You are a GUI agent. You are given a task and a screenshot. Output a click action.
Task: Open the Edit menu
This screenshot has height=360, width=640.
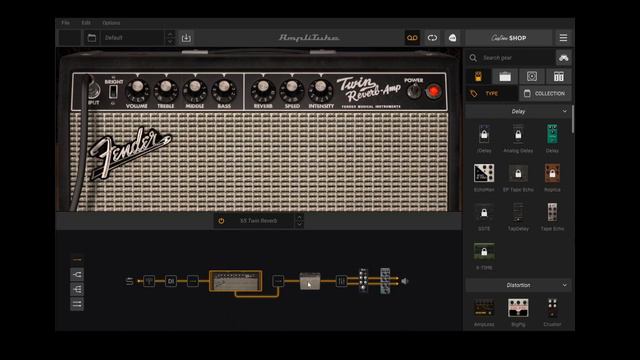tap(86, 23)
